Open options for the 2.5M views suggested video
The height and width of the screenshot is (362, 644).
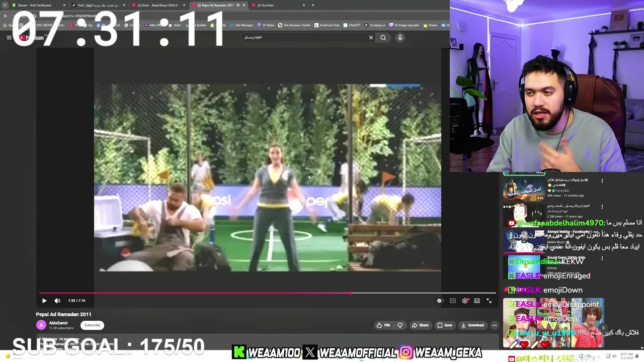coord(602,207)
